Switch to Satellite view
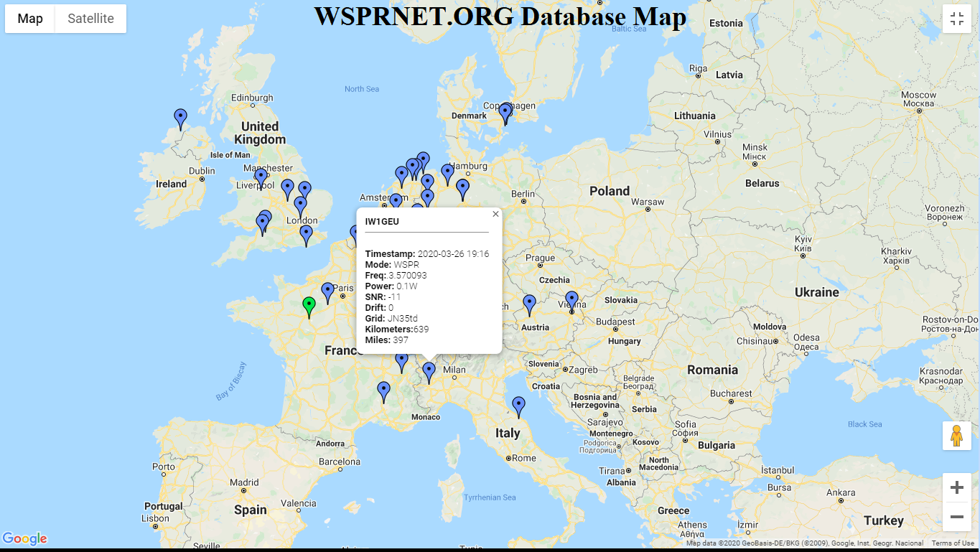 click(x=90, y=19)
